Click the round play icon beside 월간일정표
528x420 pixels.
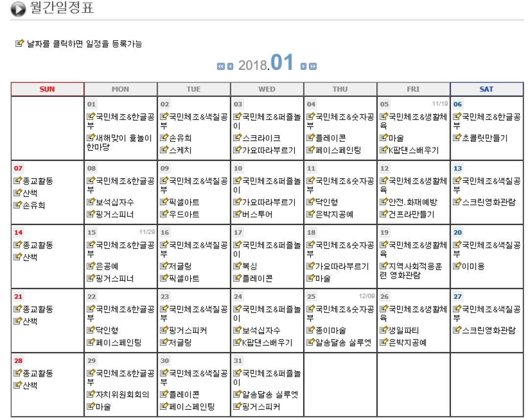(x=18, y=9)
